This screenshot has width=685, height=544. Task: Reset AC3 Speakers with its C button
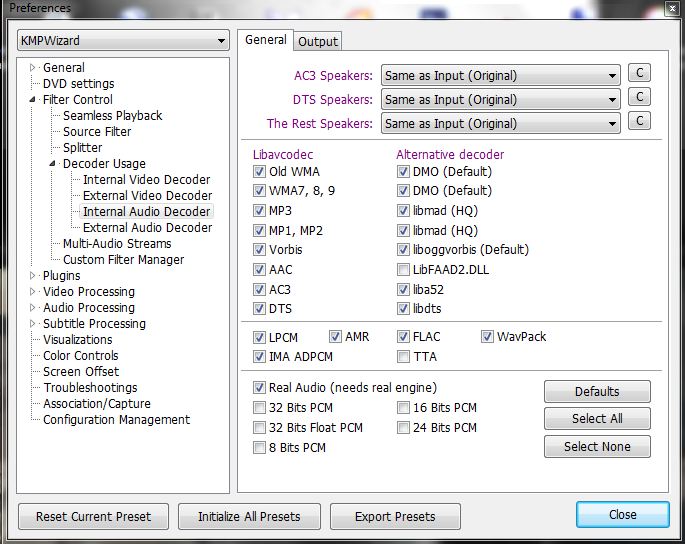[x=639, y=73]
